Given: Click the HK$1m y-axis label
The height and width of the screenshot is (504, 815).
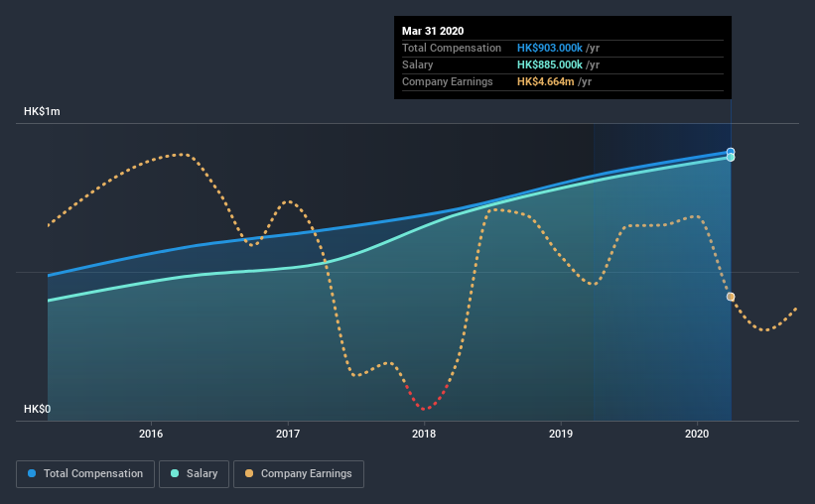Looking at the screenshot, I should pyautogui.click(x=42, y=112).
